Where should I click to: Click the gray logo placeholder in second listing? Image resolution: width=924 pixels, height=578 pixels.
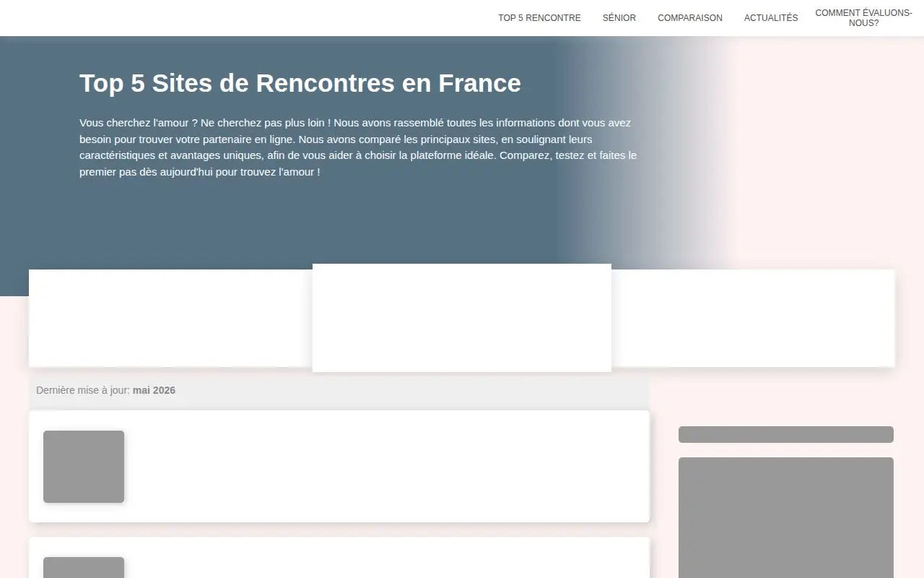[84, 568]
